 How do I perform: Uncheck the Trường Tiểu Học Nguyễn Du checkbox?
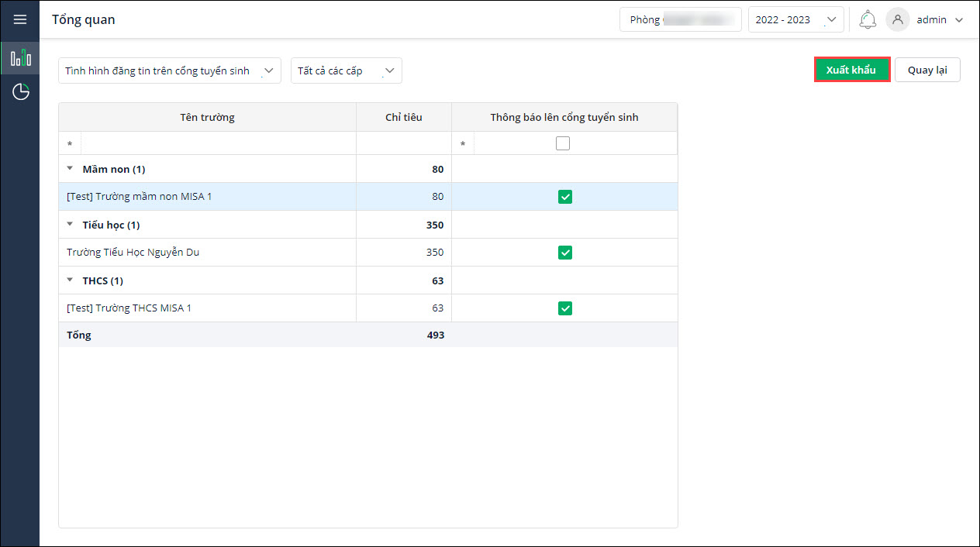pyautogui.click(x=565, y=253)
